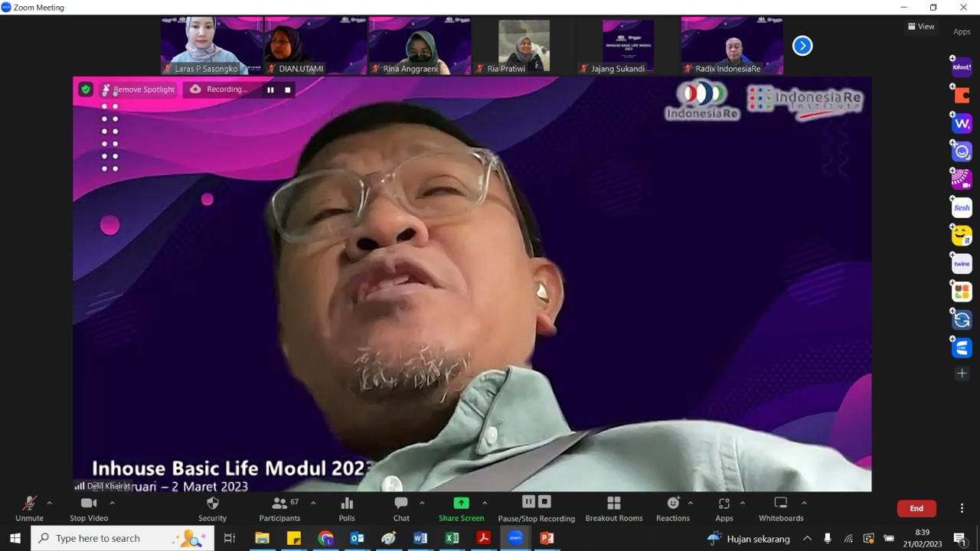Open the twine app
Image resolution: width=980 pixels, height=551 pixels.
tap(962, 263)
